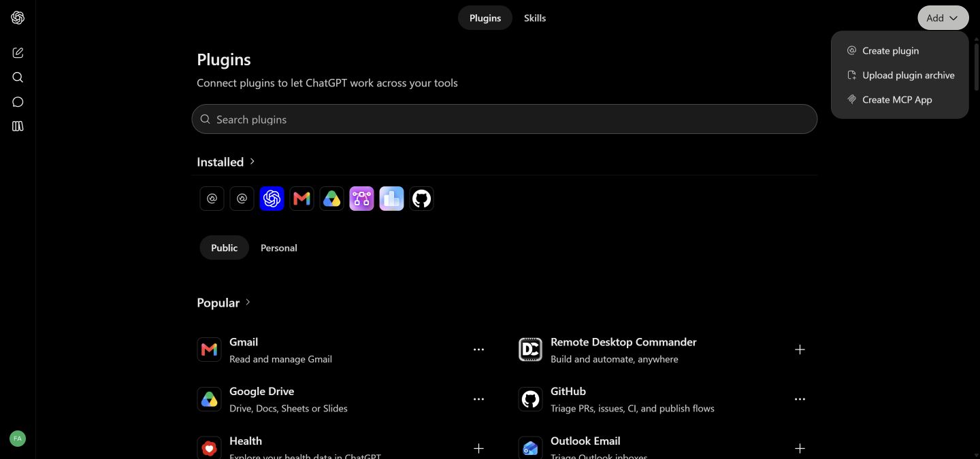Click 'Drive, Docs, Sheets or Slides' text
The width and height of the screenshot is (980, 459).
289,409
